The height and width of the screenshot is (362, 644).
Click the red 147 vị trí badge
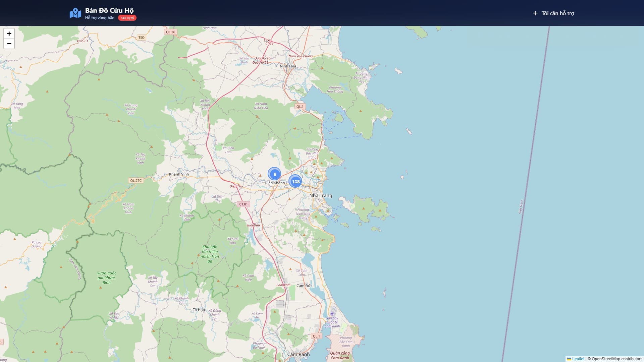(127, 18)
